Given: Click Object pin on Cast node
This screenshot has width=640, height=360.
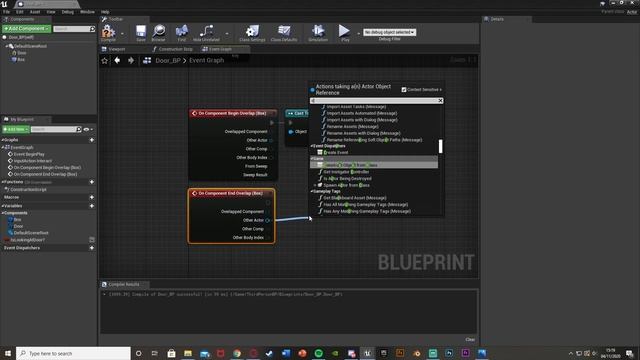Looking at the screenshot, I should 291,132.
